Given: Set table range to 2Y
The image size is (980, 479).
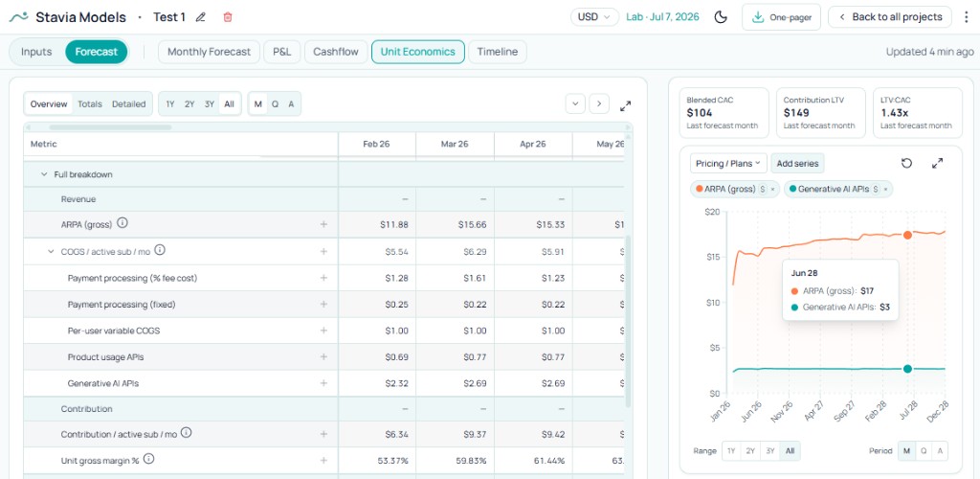Looking at the screenshot, I should (189, 103).
